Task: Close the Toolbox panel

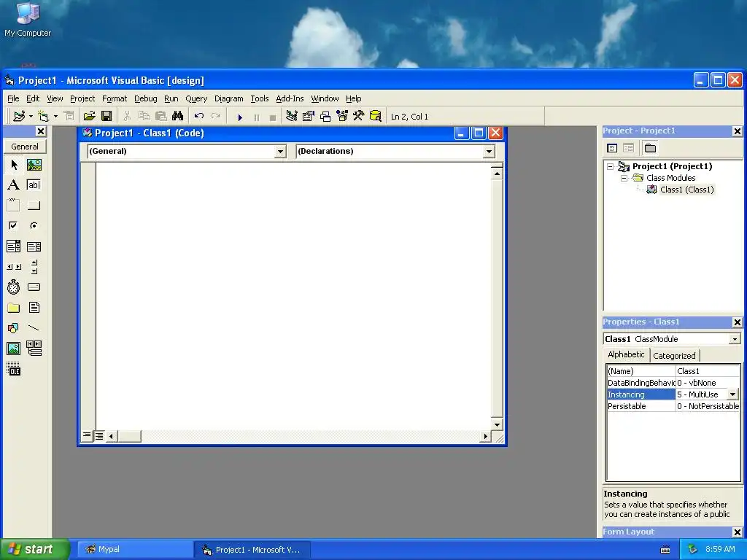Action: pyautogui.click(x=41, y=131)
